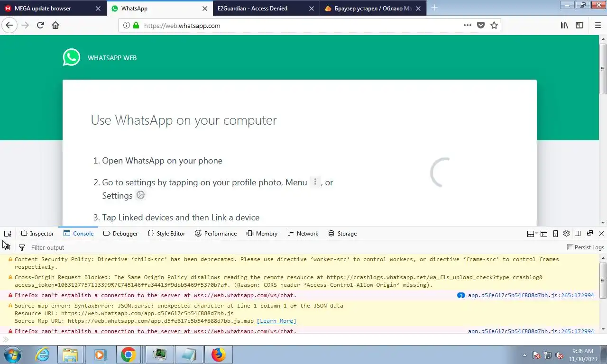Open the page actions three-dot menu
The image size is (607, 364).
click(467, 26)
